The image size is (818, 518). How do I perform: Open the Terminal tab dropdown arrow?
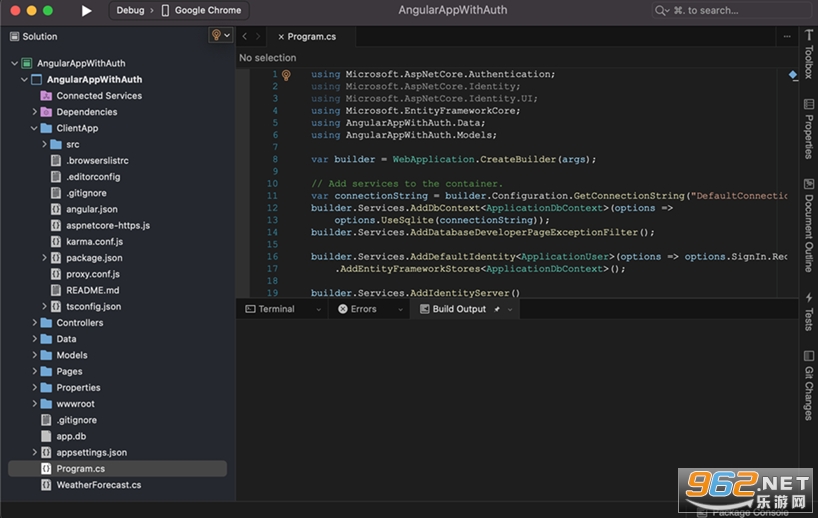[318, 309]
